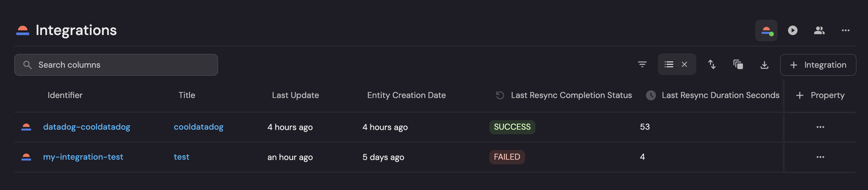Click the Last Update column header

[295, 96]
